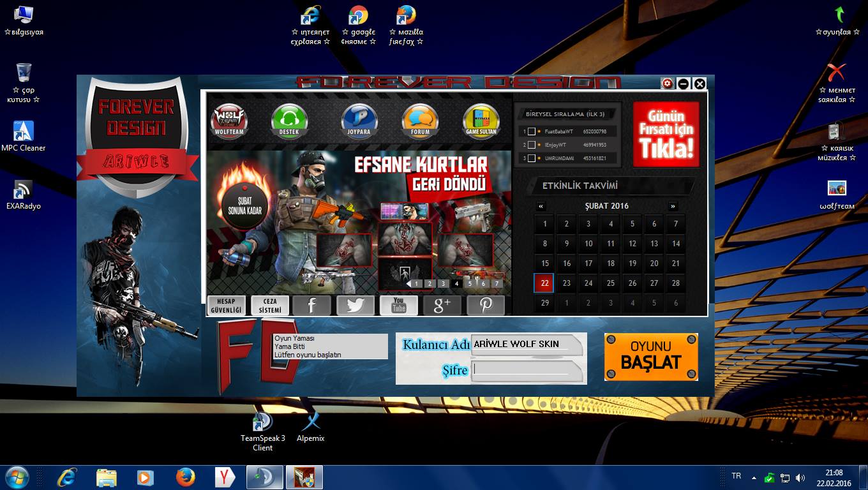Select the Google Chrome desktop shortcut

[358, 26]
